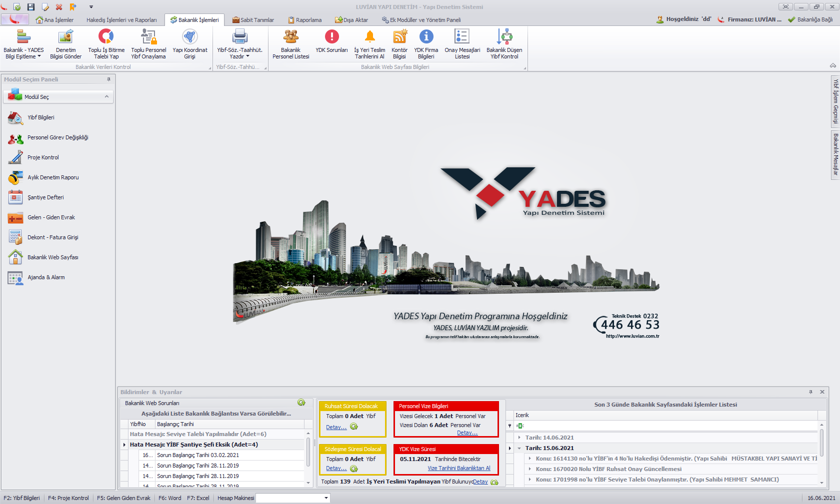Collapse the Modül Seç section header
The height and width of the screenshot is (504, 840).
click(x=106, y=96)
